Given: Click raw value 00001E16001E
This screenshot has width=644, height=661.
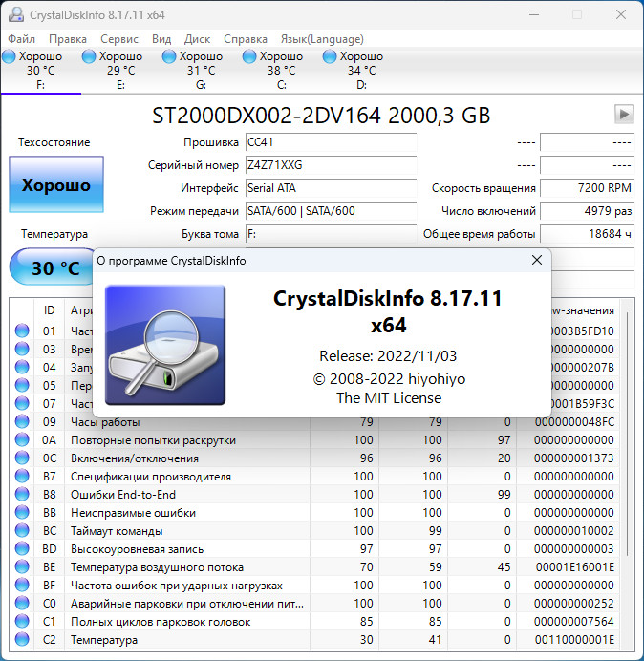Looking at the screenshot, I should (575, 567).
